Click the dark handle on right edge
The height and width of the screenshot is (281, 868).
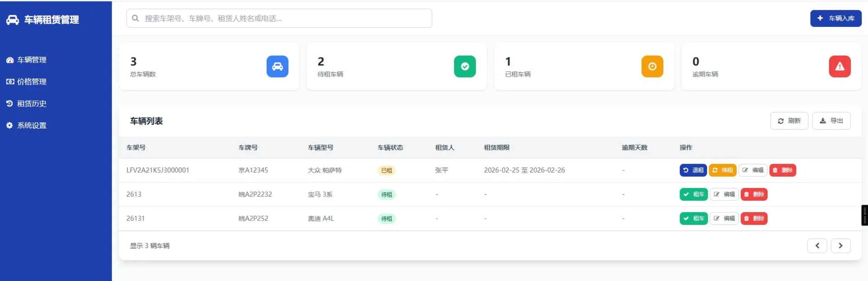(864, 215)
